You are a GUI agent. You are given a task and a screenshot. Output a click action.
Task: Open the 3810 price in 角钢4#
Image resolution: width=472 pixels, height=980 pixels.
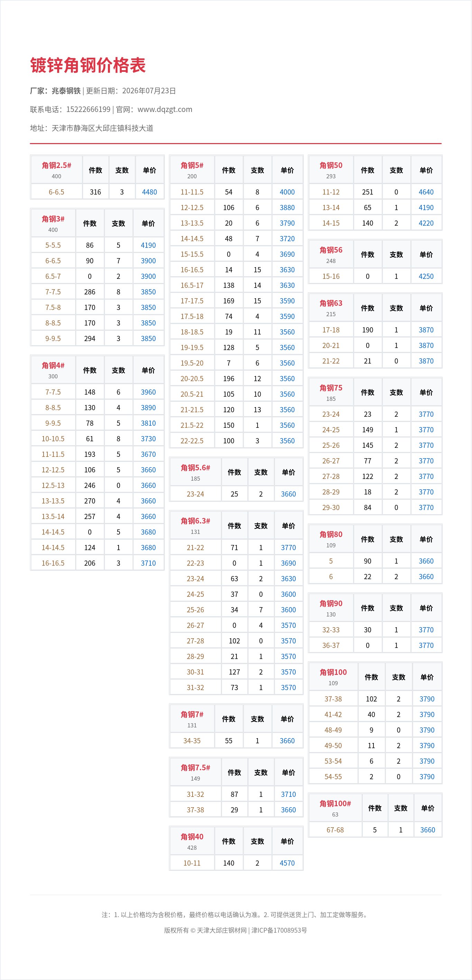[x=148, y=423]
